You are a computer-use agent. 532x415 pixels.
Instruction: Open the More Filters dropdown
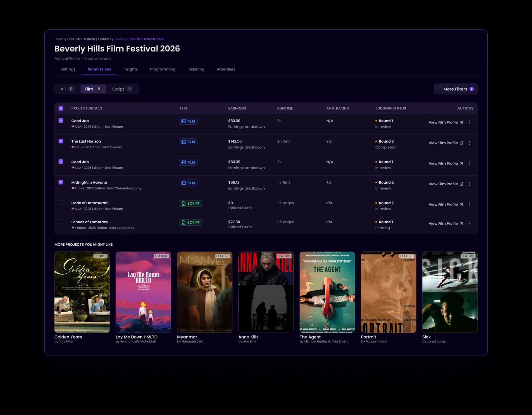click(455, 89)
